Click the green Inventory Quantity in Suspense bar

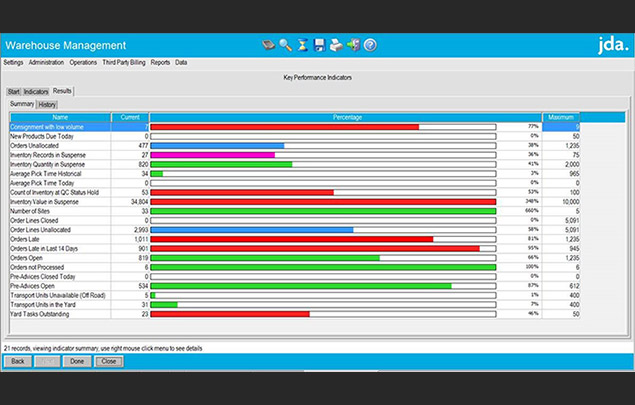[x=222, y=164]
